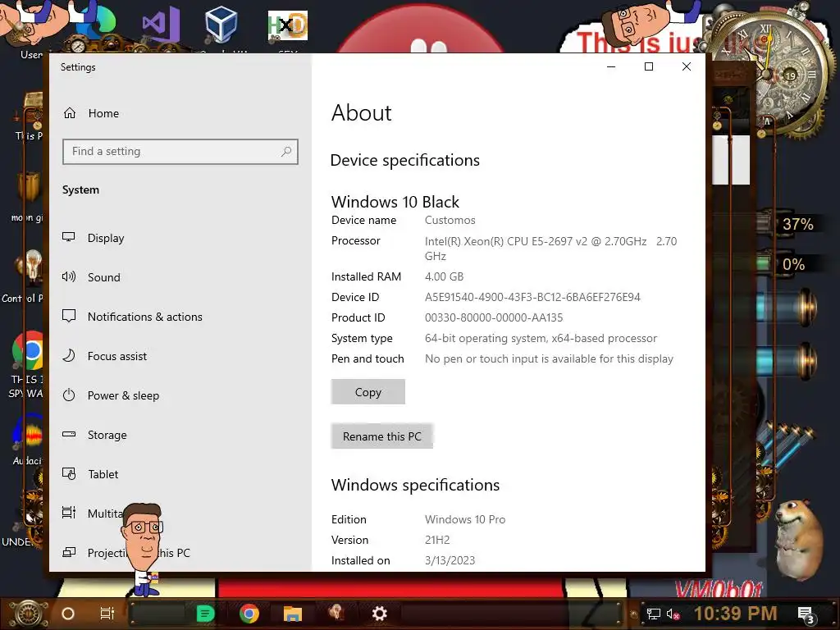Click the Version value 21H2
Screen dimensions: 840x630
(x=437, y=540)
